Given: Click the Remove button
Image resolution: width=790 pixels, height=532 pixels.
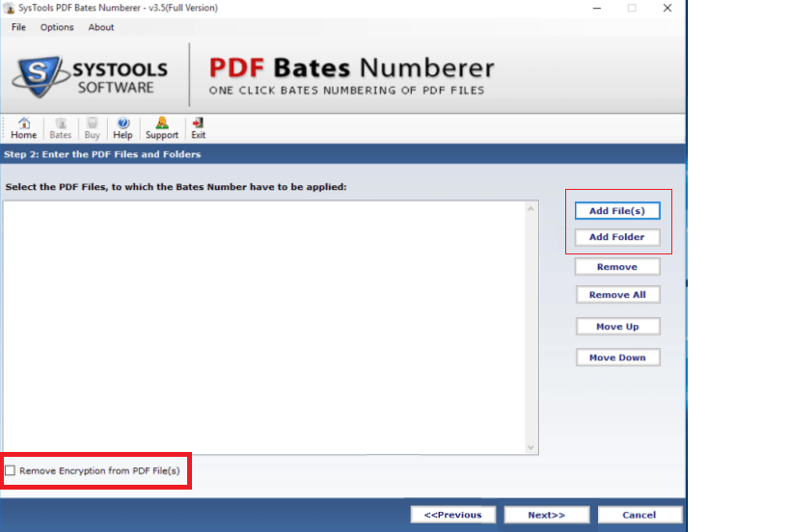Looking at the screenshot, I should [617, 267].
